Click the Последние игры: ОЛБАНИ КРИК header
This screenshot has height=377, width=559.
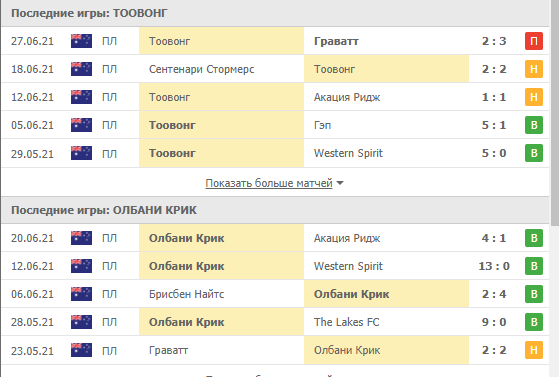tap(104, 210)
